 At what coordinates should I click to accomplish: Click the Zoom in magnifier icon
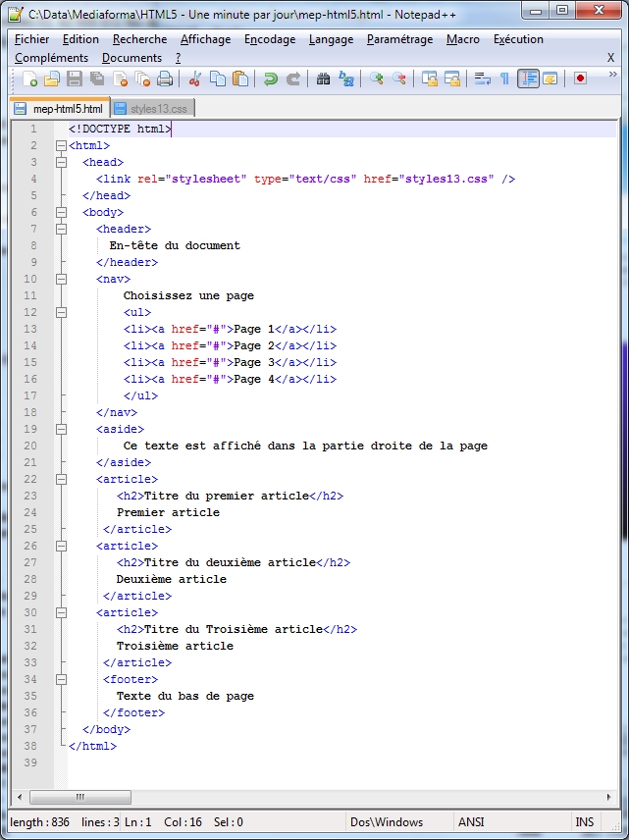377,79
